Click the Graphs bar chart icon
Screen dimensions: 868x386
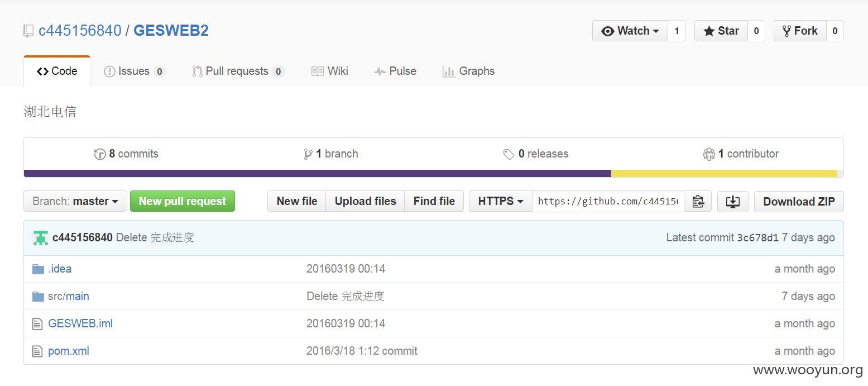tap(449, 72)
